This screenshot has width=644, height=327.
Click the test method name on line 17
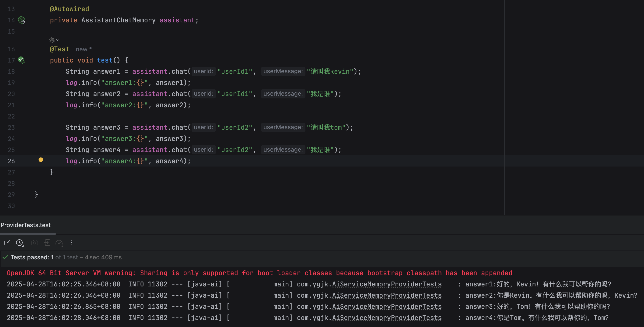click(x=105, y=60)
